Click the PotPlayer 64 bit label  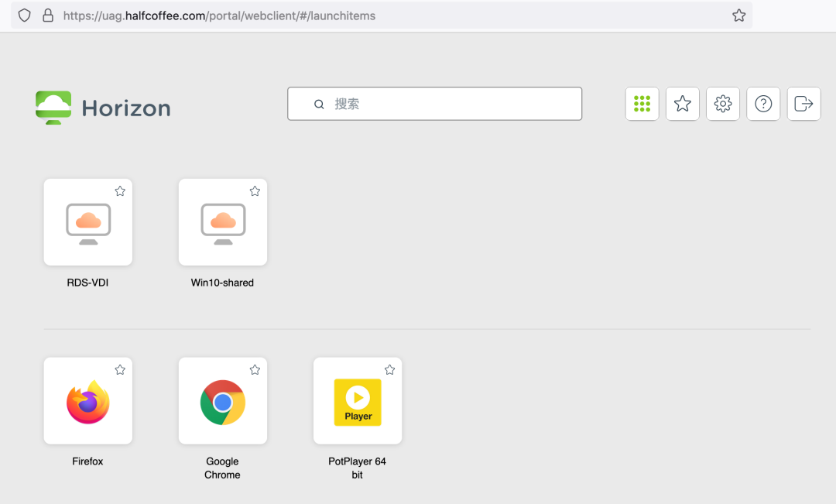coord(357,468)
